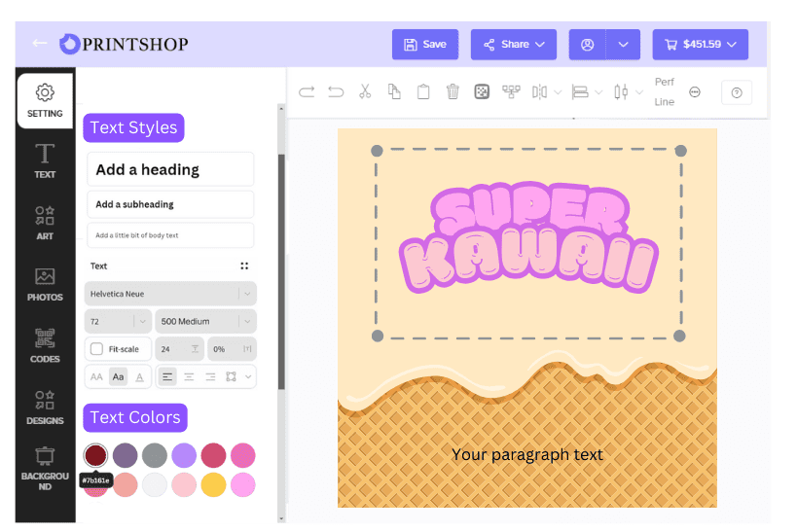Toggle the underlined A text style
Viewport: 797px width, 532px height.
coord(140,377)
